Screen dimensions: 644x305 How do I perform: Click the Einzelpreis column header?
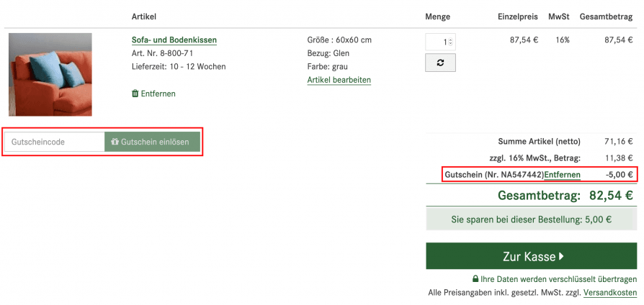517,16
